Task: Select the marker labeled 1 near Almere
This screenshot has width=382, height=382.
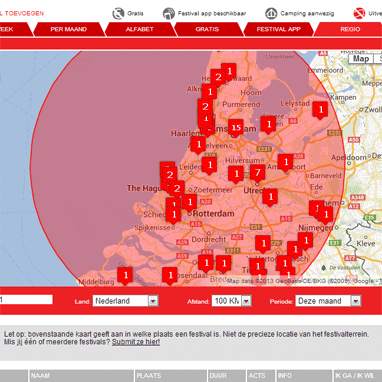Action: point(268,125)
